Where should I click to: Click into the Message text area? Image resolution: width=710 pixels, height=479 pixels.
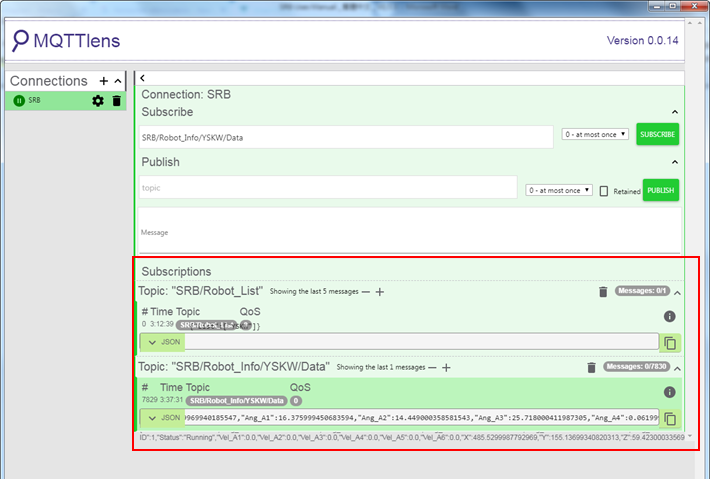pos(410,231)
